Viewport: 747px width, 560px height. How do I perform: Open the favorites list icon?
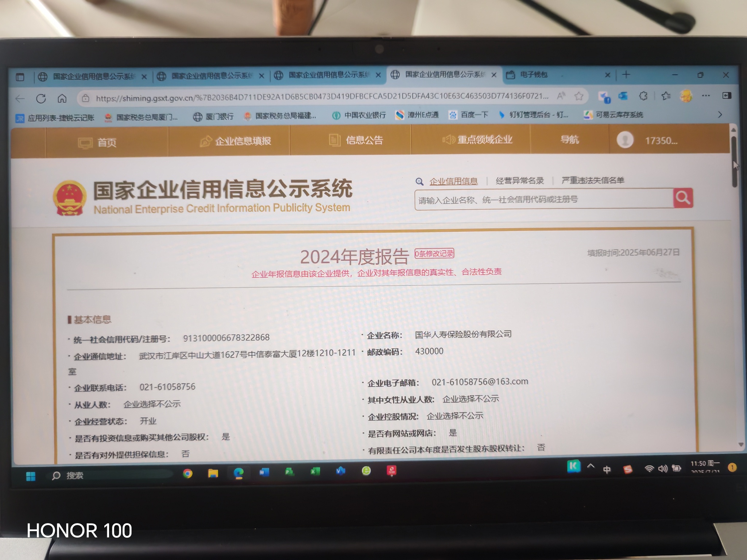666,96
